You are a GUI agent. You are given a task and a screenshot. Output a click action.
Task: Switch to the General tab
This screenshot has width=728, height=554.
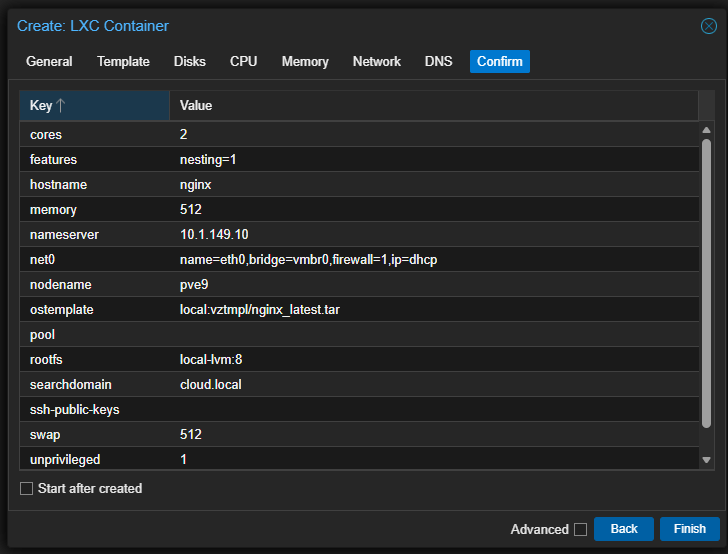(49, 61)
